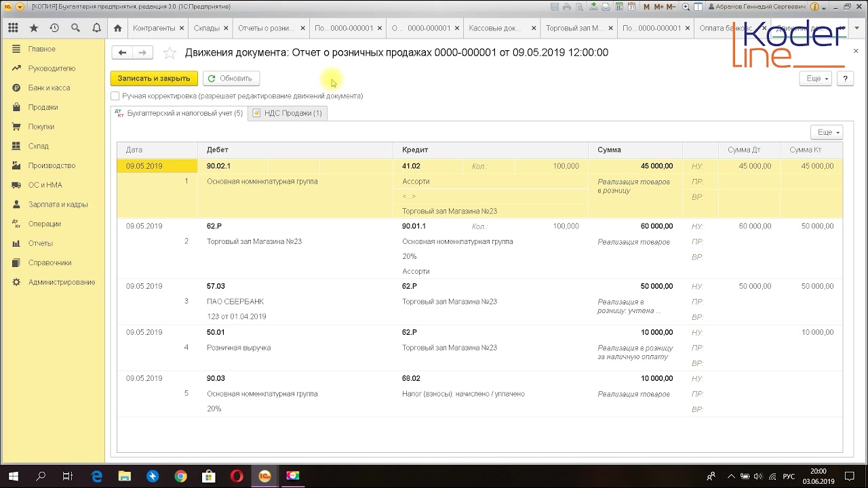
Task: Select the Бухгалтерский и налоговый учет tab
Action: 178,113
